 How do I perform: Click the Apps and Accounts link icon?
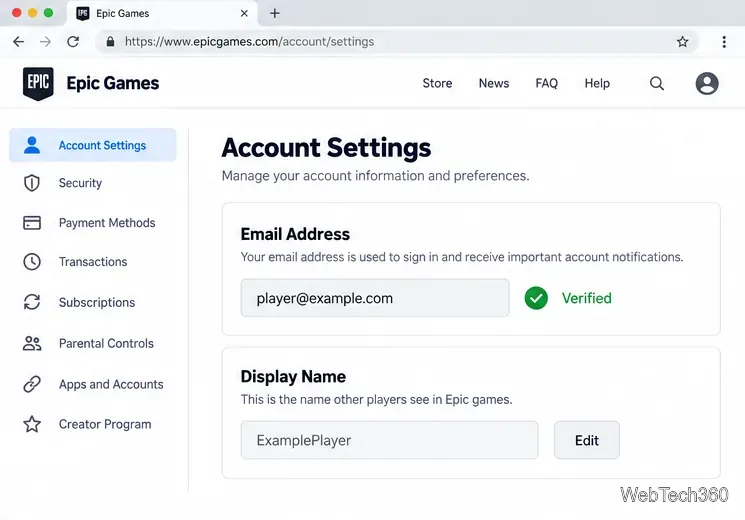pyautogui.click(x=32, y=384)
